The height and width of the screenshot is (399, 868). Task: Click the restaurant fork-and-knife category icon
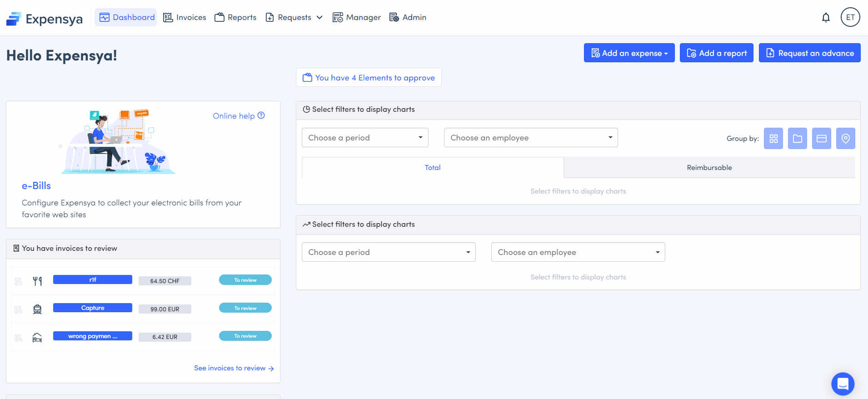coord(37,281)
